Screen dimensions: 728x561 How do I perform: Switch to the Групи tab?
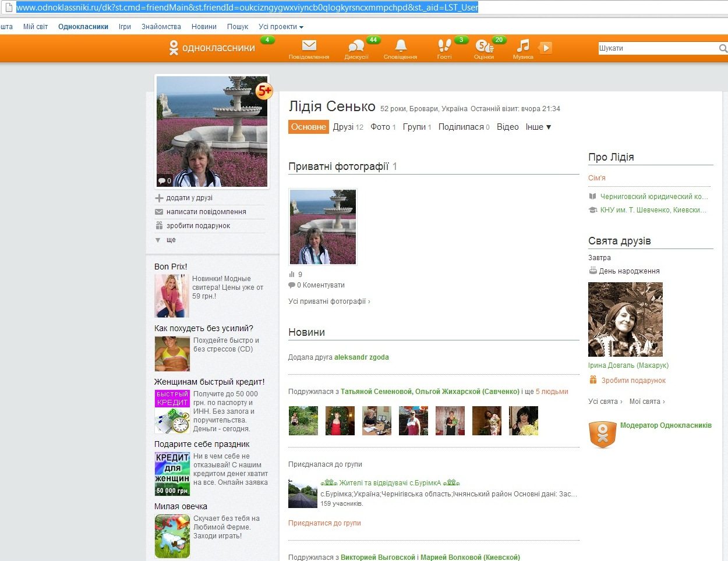click(x=417, y=127)
